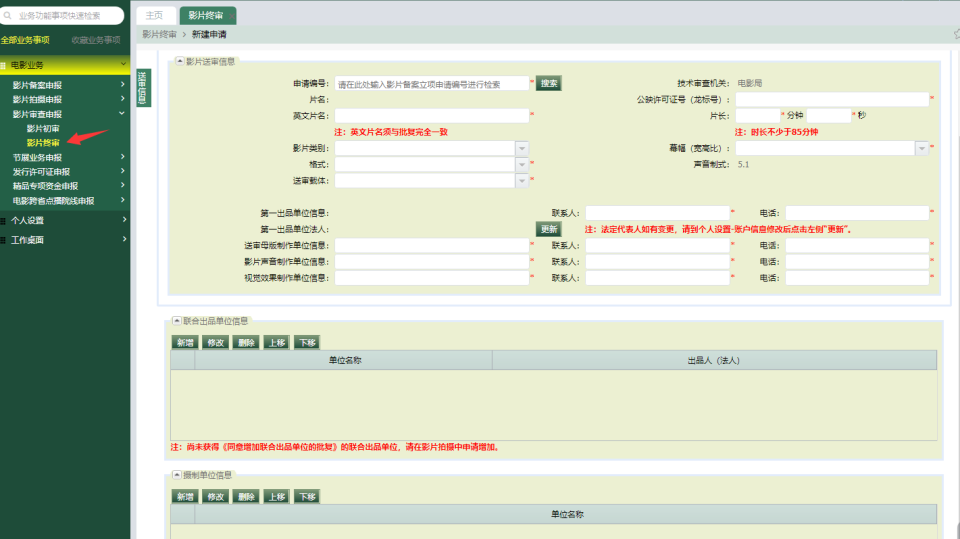Focus 电话 field in 第一出品单位信息 row
This screenshot has height=539, width=960.
point(857,213)
